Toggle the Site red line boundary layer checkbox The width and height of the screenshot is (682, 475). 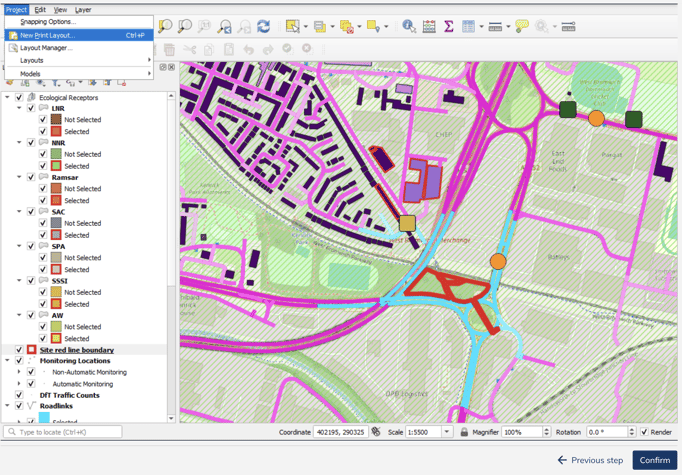click(19, 350)
